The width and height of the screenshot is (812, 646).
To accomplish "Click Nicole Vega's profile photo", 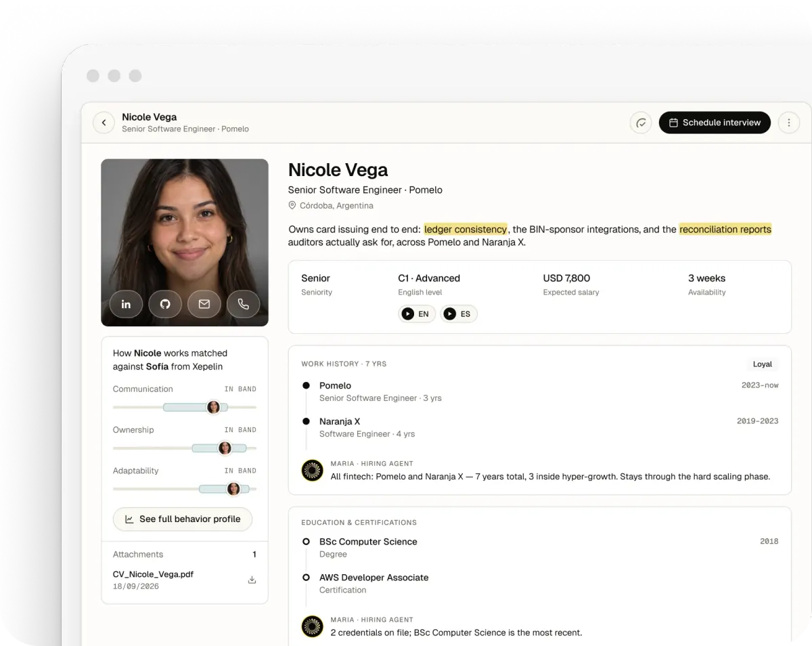I will pyautogui.click(x=185, y=242).
